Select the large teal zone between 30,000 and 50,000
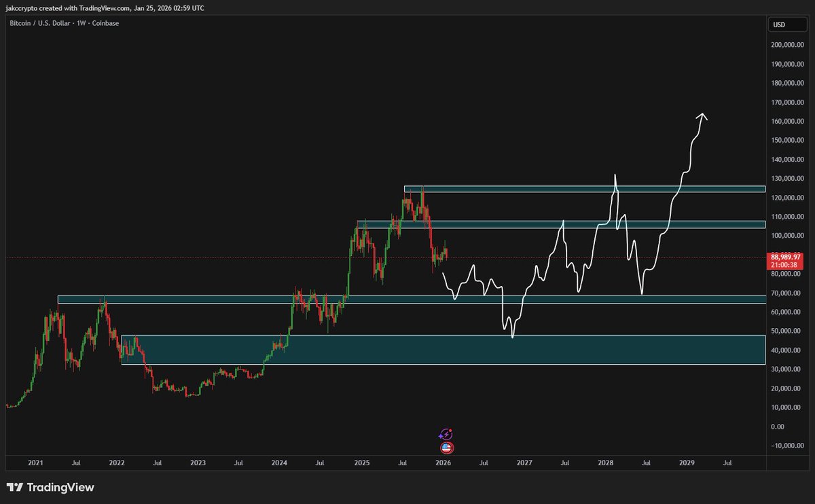The height and width of the screenshot is (504, 815). 443,349
